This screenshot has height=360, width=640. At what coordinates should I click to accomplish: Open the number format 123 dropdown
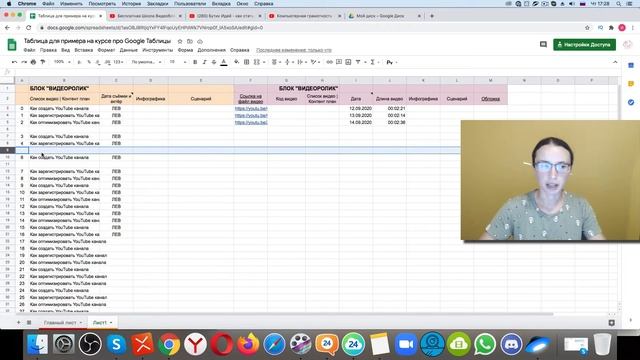coord(118,62)
